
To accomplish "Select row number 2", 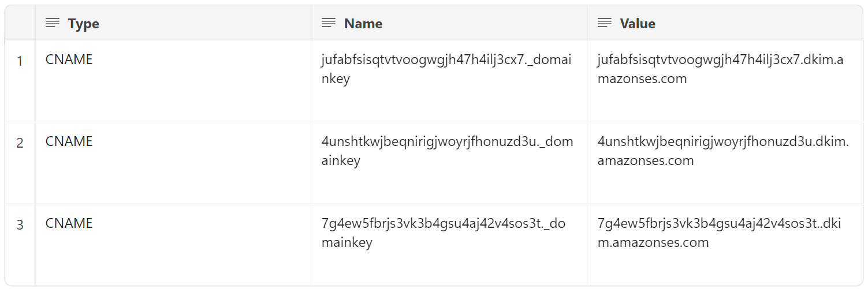I will [20, 143].
